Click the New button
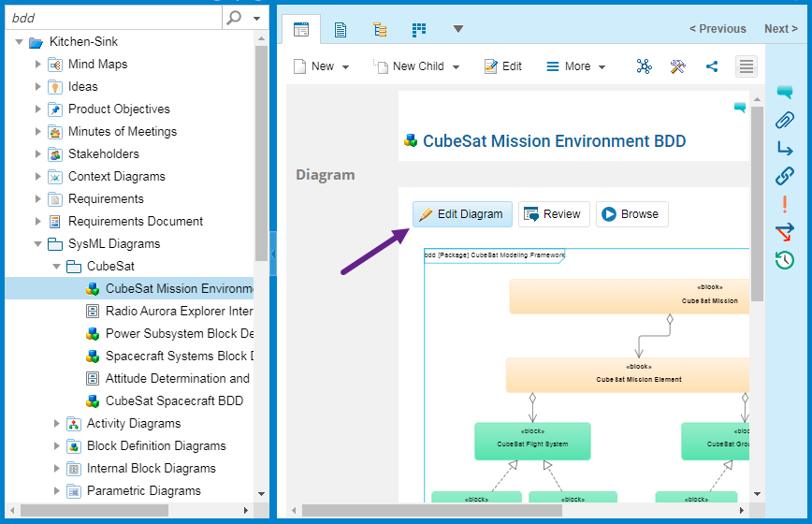 click(314, 66)
